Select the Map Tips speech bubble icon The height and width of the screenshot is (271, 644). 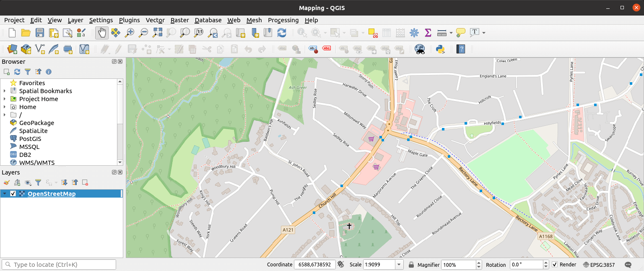461,33
